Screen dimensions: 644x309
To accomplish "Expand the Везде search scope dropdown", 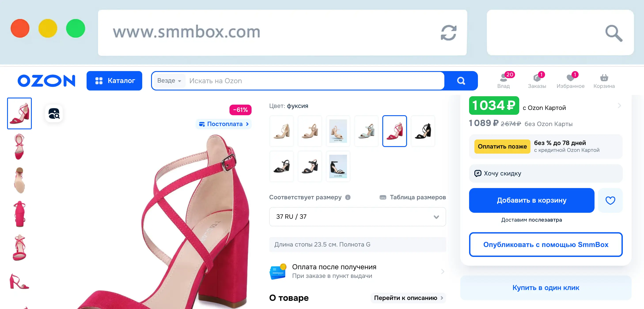I will coord(169,81).
